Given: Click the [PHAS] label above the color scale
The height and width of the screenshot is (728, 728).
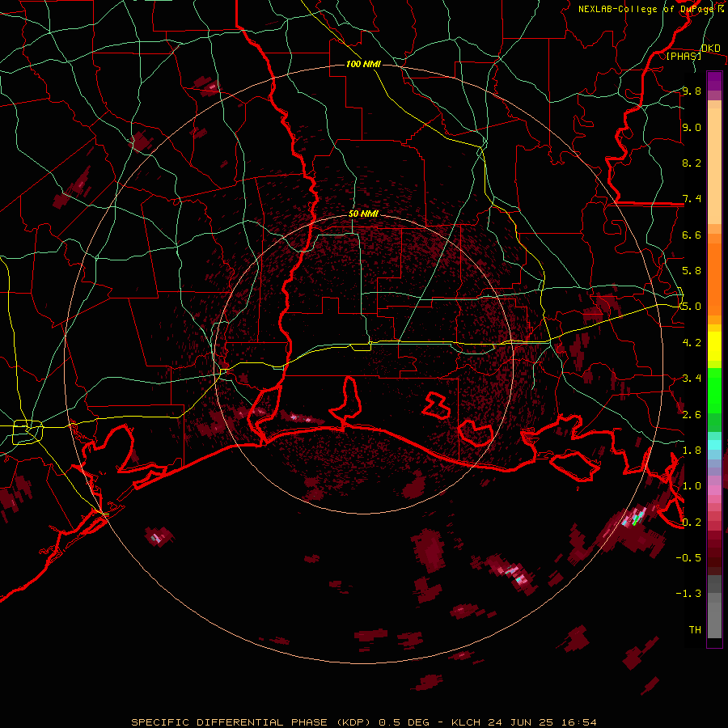Looking at the screenshot, I should pyautogui.click(x=684, y=57).
